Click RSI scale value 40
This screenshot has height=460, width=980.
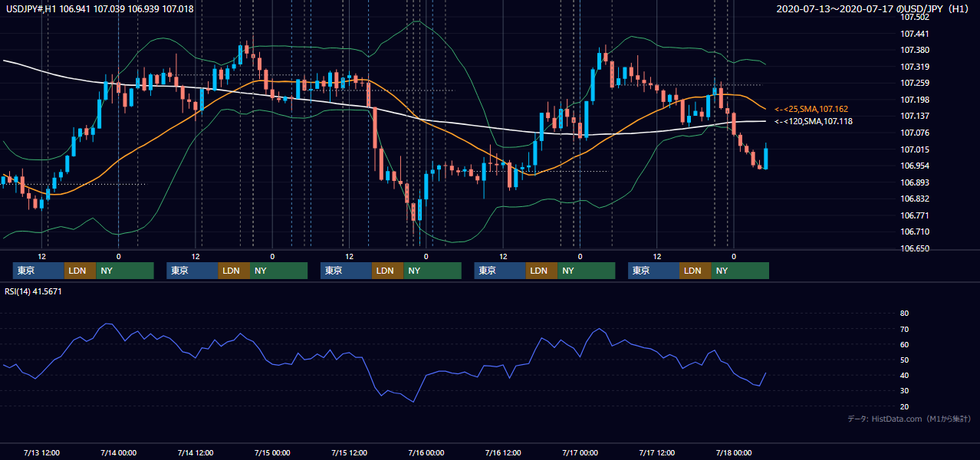coord(905,375)
